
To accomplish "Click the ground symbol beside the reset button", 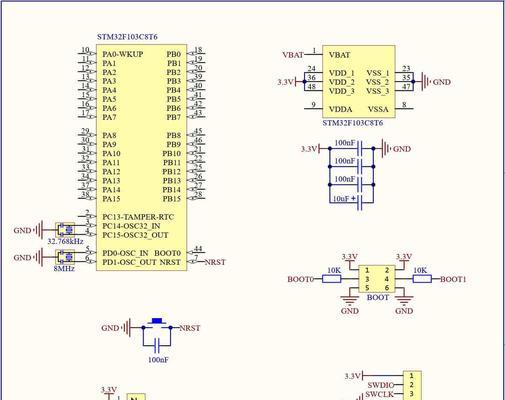I will (127, 328).
